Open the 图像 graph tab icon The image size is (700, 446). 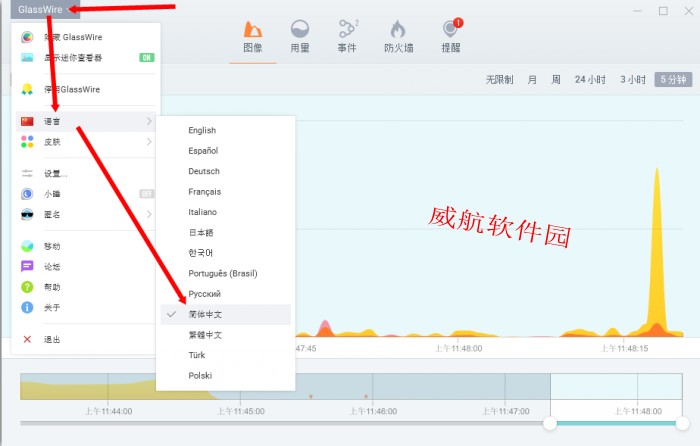pos(253,29)
